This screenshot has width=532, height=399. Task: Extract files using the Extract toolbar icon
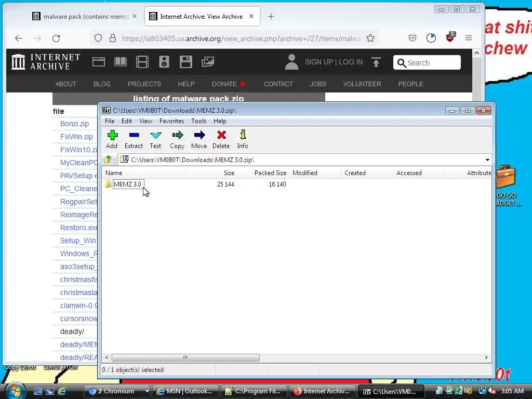tap(134, 139)
